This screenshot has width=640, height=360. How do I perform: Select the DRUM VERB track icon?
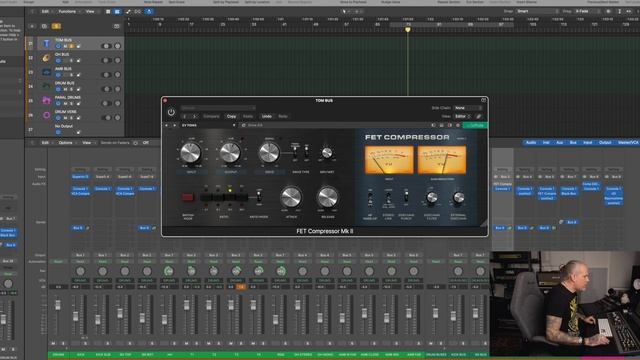click(46, 115)
